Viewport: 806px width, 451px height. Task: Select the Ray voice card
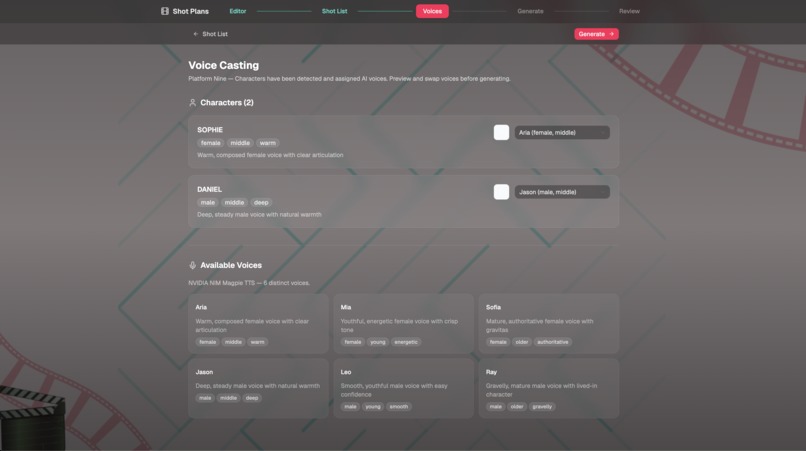click(x=548, y=388)
